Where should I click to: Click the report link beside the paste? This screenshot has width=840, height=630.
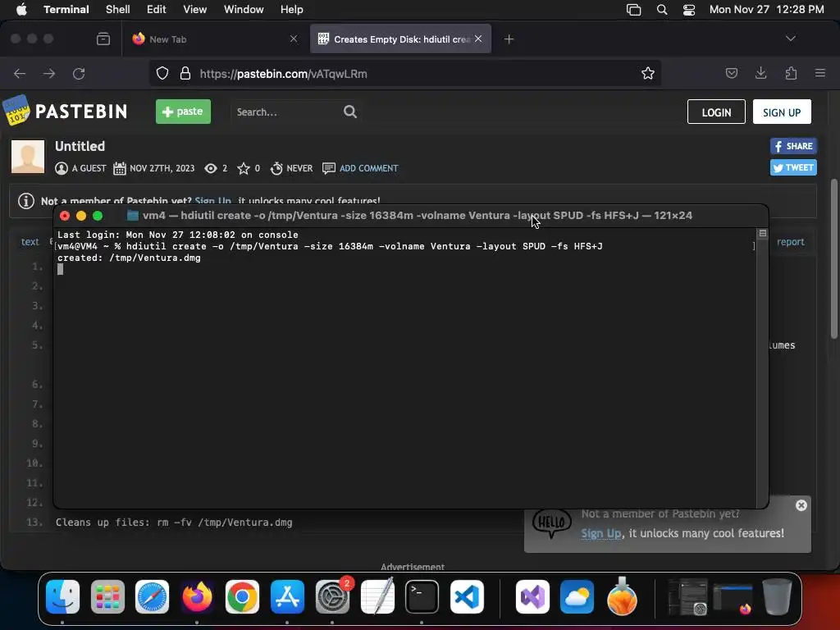791,242
